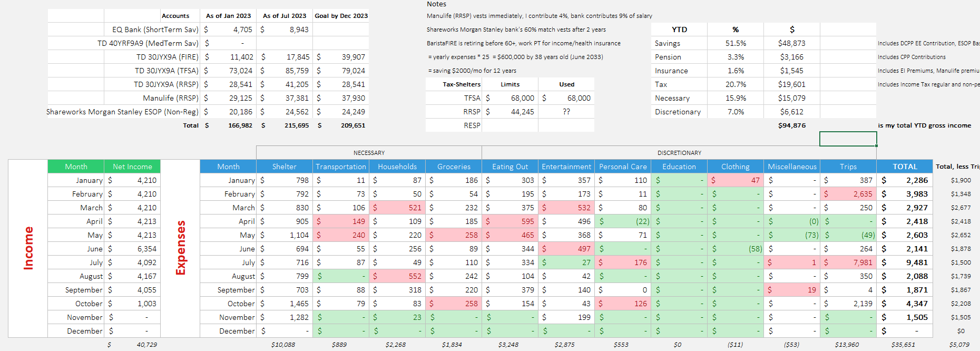Screen dimensions: 980x351
Task: Click the DISCRETIONARY group header cell
Action: (x=679, y=153)
